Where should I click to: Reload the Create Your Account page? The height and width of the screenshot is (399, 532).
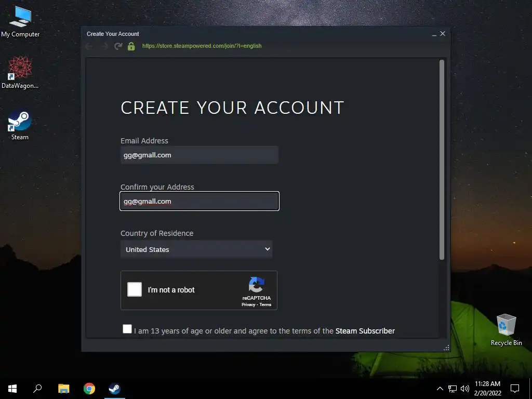tap(118, 46)
